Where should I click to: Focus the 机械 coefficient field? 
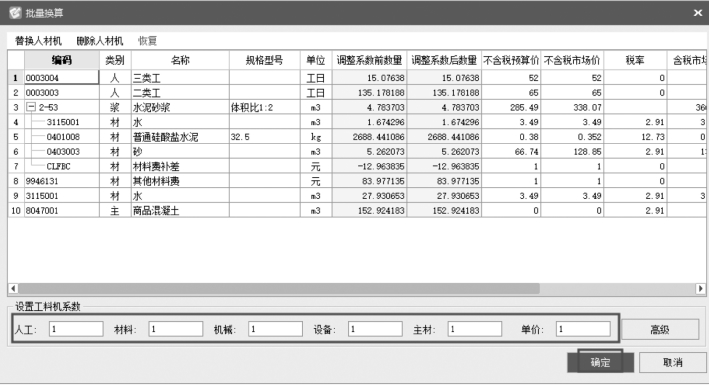coord(275,329)
